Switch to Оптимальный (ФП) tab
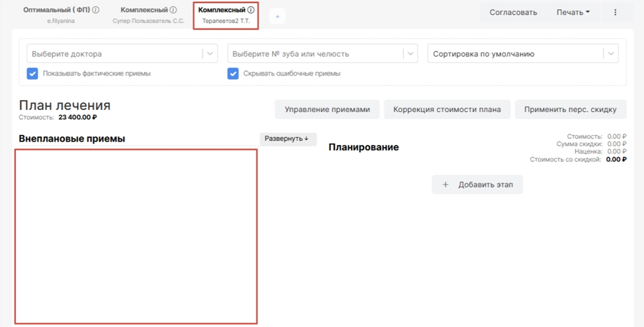Screen dimensions: 644x327 pos(56,11)
